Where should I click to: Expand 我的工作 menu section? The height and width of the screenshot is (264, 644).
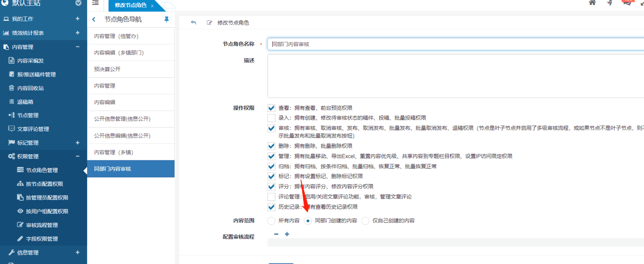pos(77,19)
